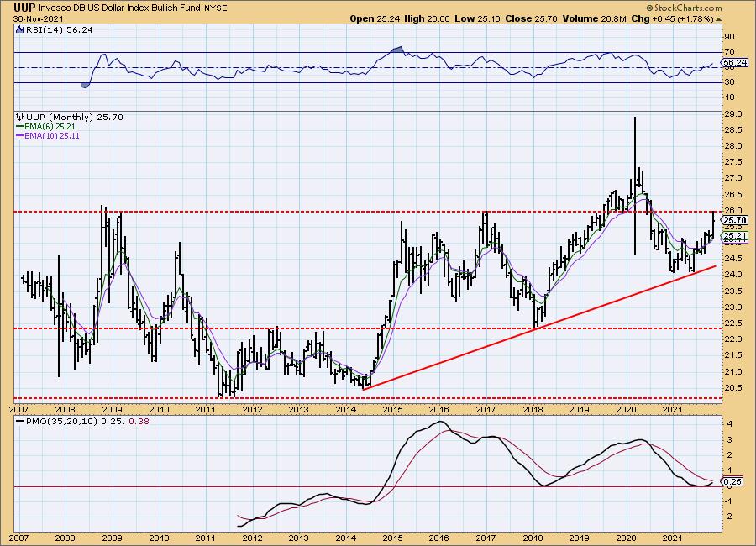Click the EMA(10) 25.11 legend text
The width and height of the screenshot is (756, 546).
click(52, 136)
